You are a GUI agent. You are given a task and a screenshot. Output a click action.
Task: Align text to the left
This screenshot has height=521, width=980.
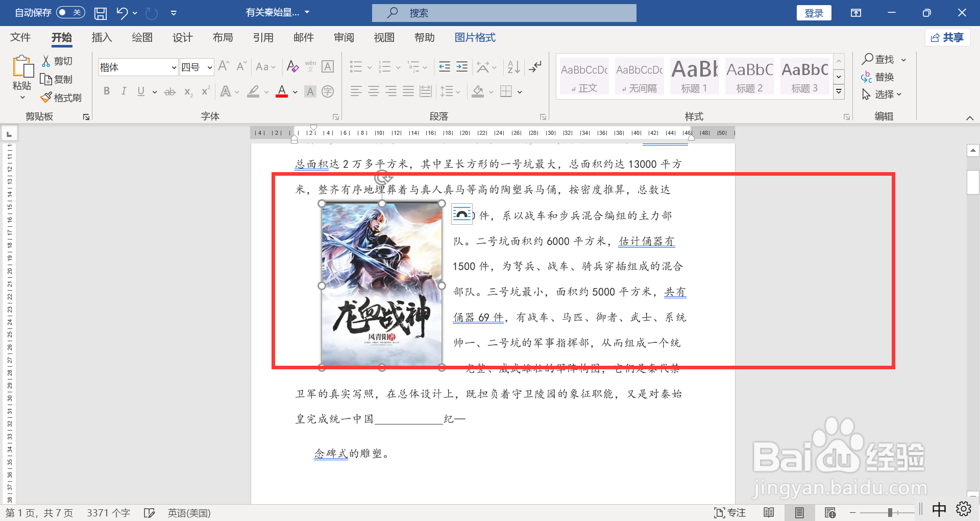356,91
